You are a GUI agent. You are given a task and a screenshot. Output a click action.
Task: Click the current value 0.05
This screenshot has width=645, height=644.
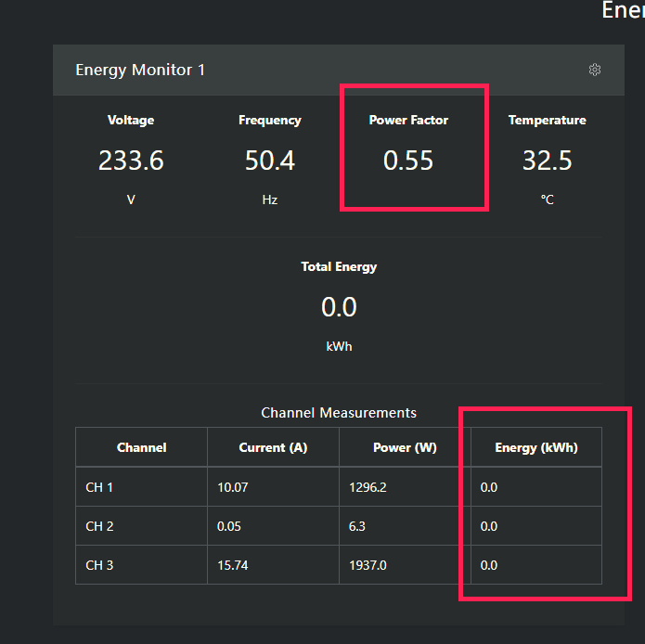pos(229,526)
